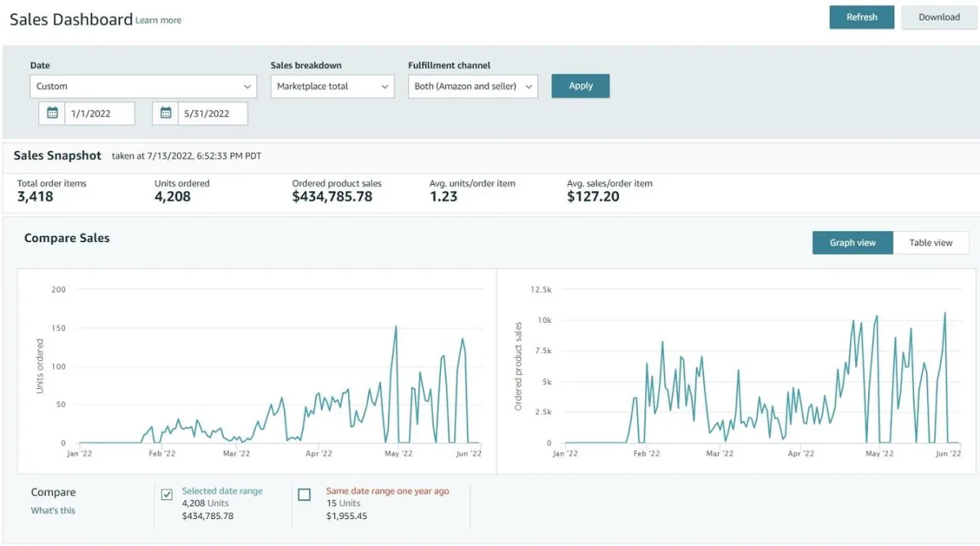Switch to Table view

pyautogui.click(x=931, y=243)
